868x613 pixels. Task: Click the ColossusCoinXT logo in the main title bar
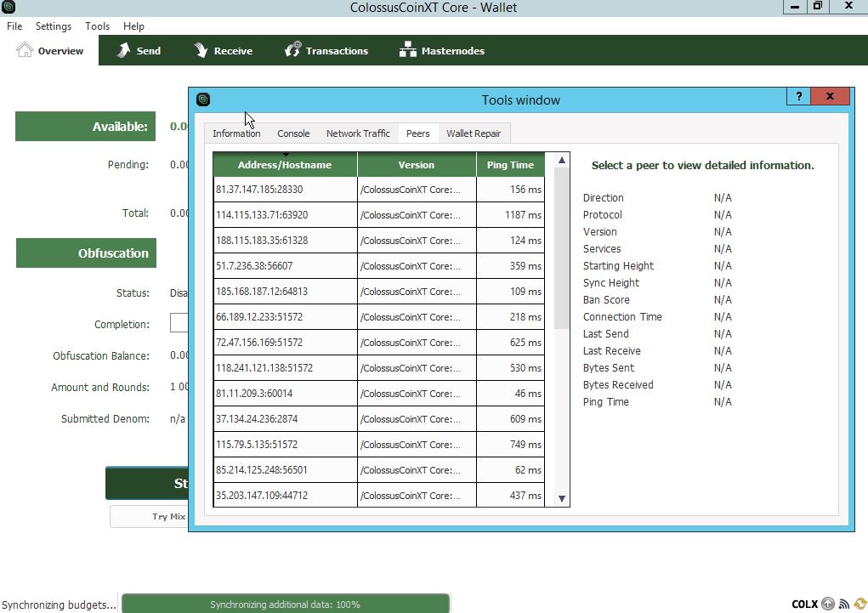(x=9, y=7)
